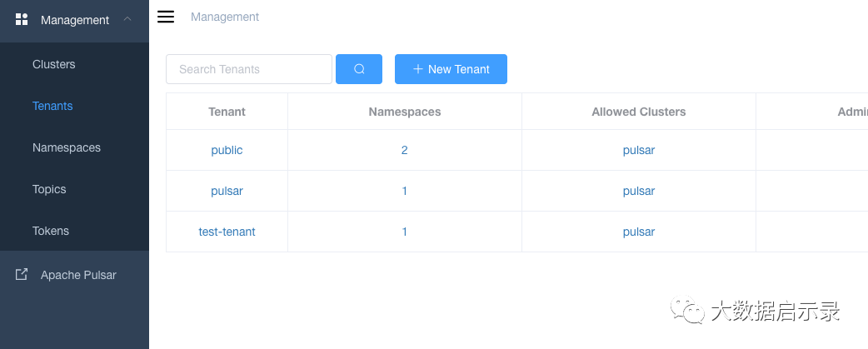
Task: Click the Apache Pulsar external link icon
Action: tap(22, 274)
